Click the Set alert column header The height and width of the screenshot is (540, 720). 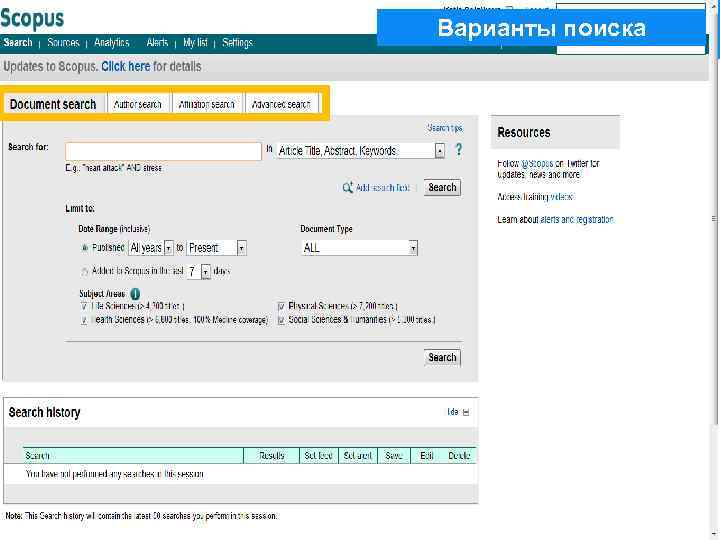click(x=358, y=456)
